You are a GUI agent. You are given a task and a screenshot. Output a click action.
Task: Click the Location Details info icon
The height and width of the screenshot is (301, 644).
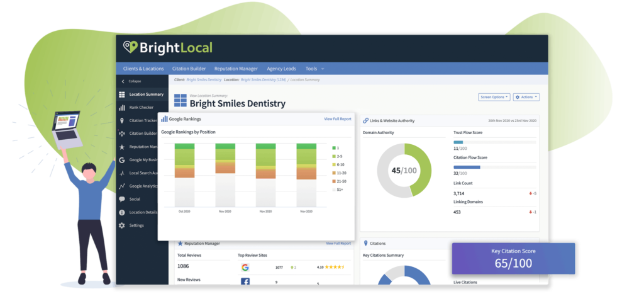[x=122, y=212]
